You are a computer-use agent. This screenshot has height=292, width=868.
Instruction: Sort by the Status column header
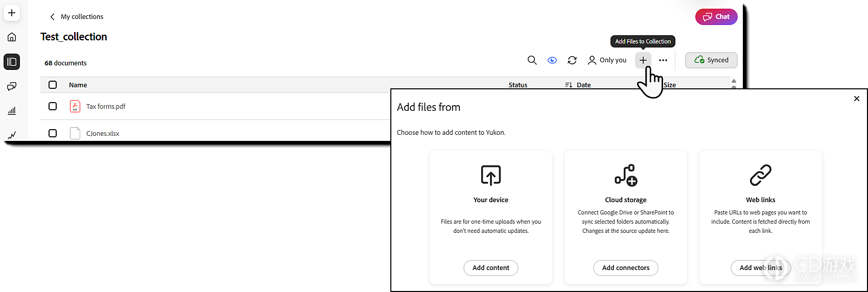click(518, 85)
